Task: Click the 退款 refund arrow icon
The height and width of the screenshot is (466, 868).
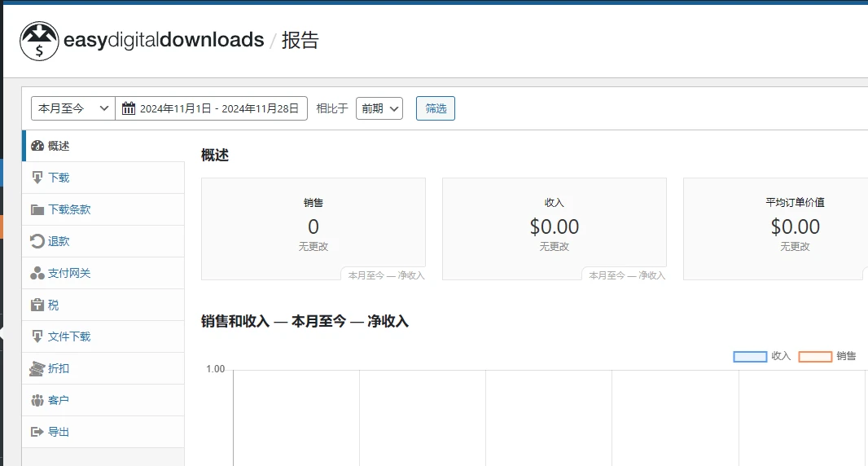Action: point(37,241)
